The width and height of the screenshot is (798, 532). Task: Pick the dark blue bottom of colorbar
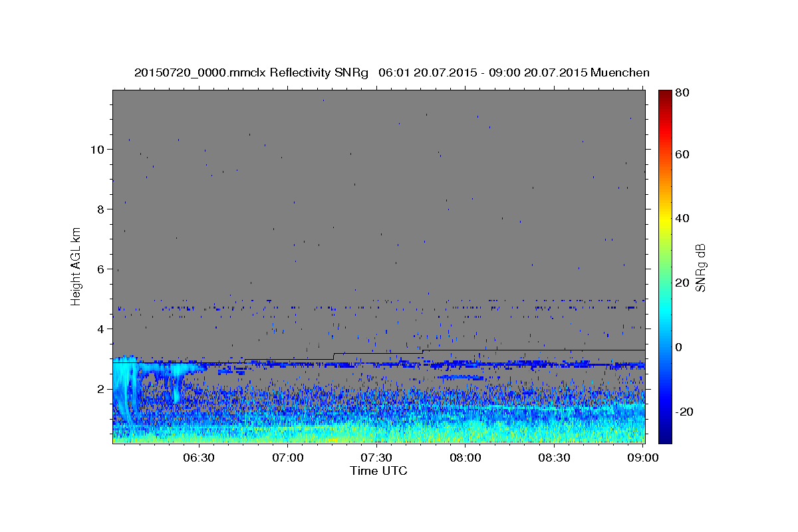click(665, 436)
